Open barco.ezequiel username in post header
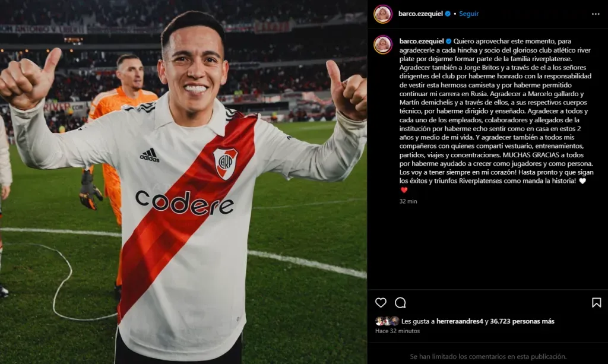The width and height of the screenshot is (608, 364). (x=420, y=14)
